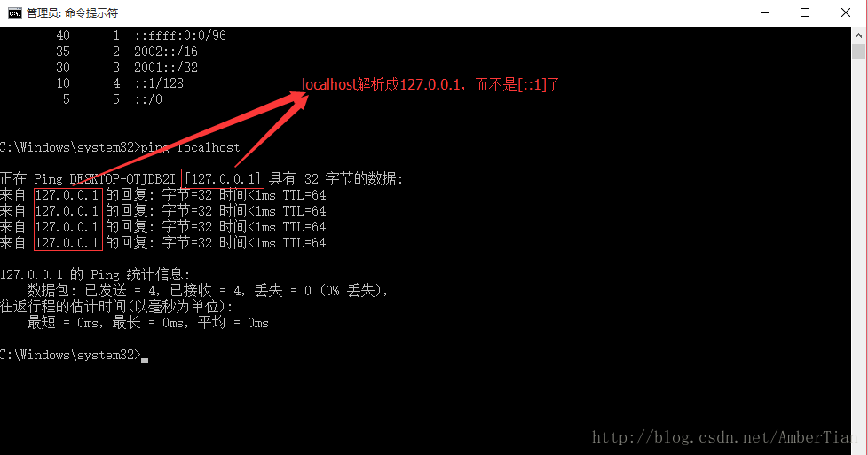Click the ::ffff:0:0/96 prefix entry
This screenshot has width=868, height=455.
click(x=180, y=35)
